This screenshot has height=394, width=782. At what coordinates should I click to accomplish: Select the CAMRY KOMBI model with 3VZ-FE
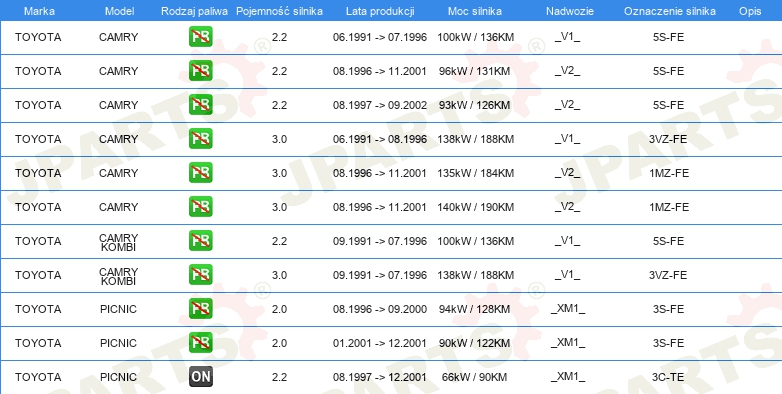point(118,276)
